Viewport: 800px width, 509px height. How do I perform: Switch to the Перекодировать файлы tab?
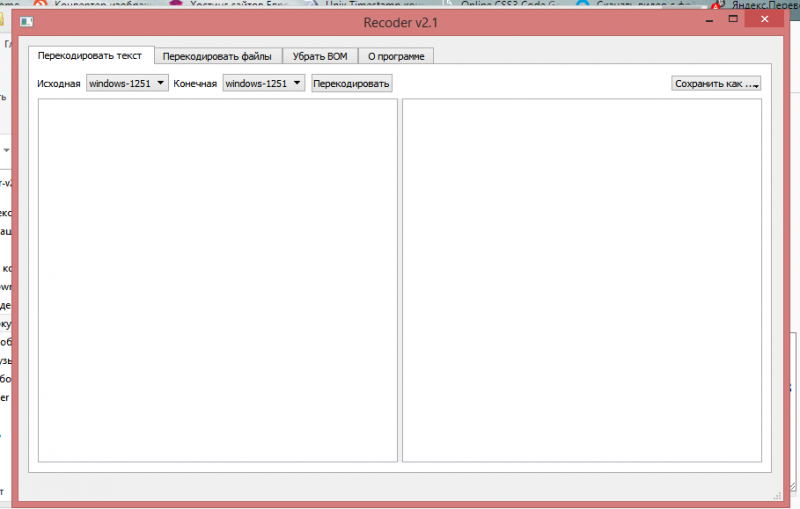click(x=218, y=56)
